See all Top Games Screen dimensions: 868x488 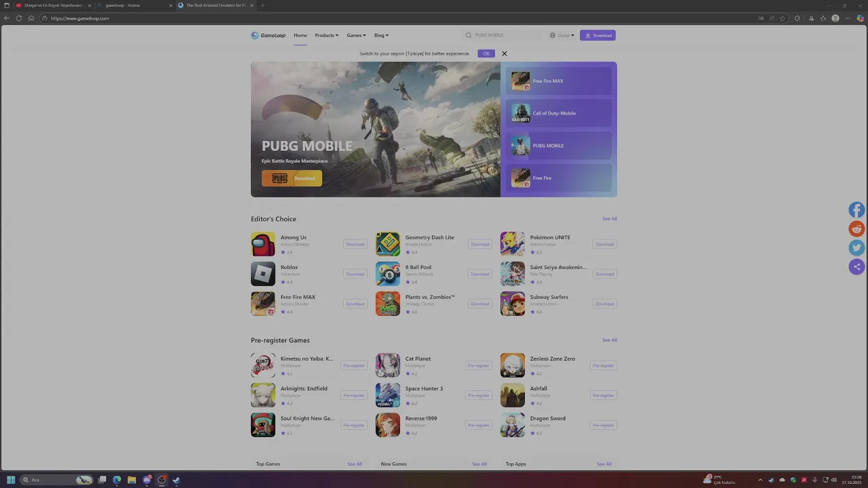pos(355,464)
